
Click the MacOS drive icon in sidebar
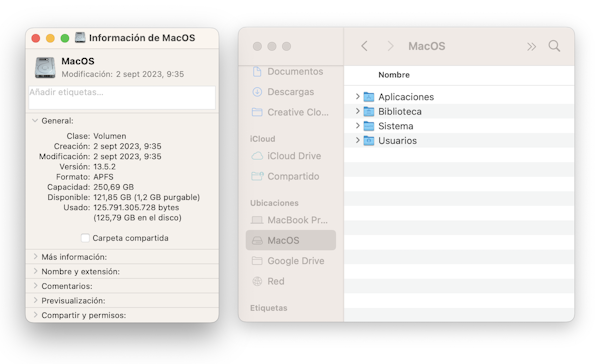coord(257,241)
